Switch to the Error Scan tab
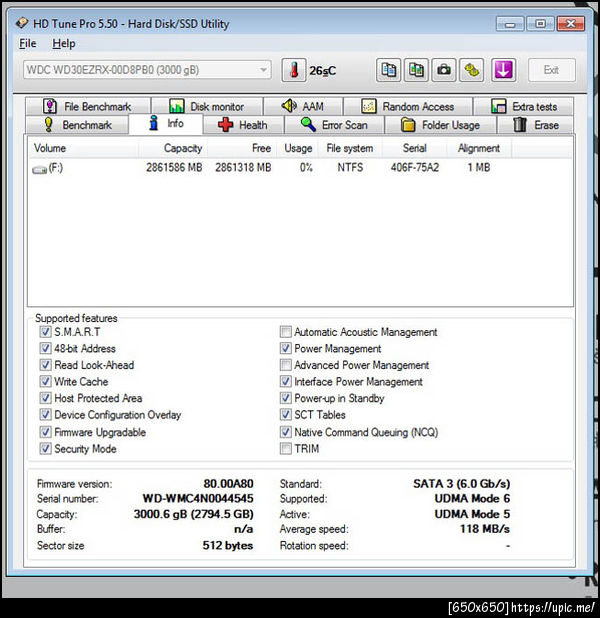The height and width of the screenshot is (618, 600). (334, 125)
